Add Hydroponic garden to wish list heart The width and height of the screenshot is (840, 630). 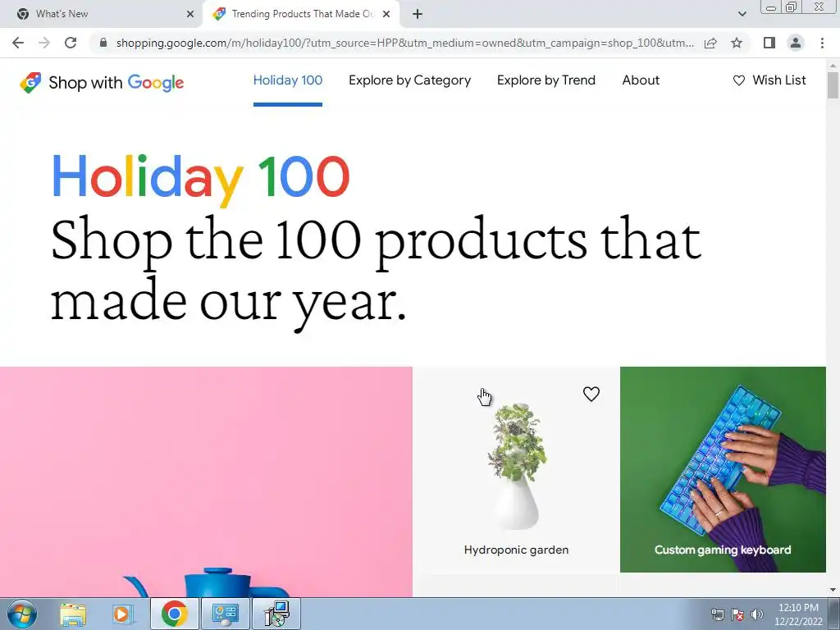click(591, 395)
